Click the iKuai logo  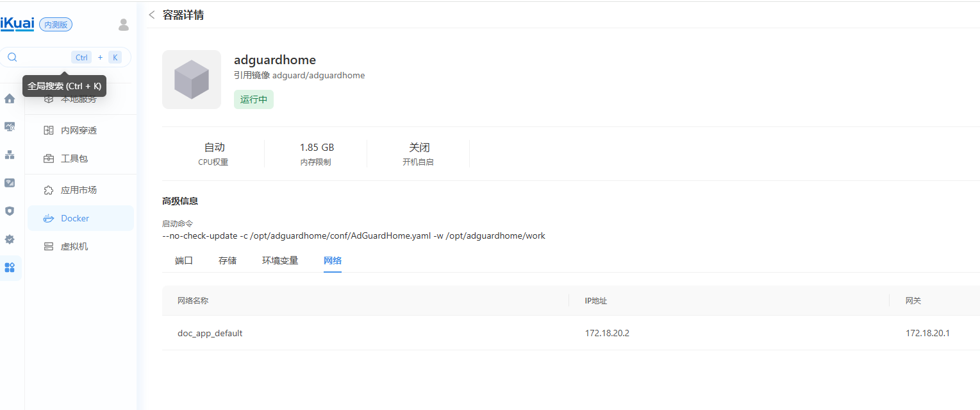click(17, 24)
